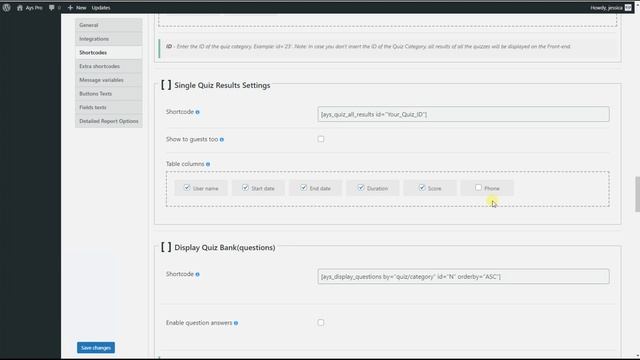
Task: Click the page vertical scrollbar thumb
Action: pos(637,194)
